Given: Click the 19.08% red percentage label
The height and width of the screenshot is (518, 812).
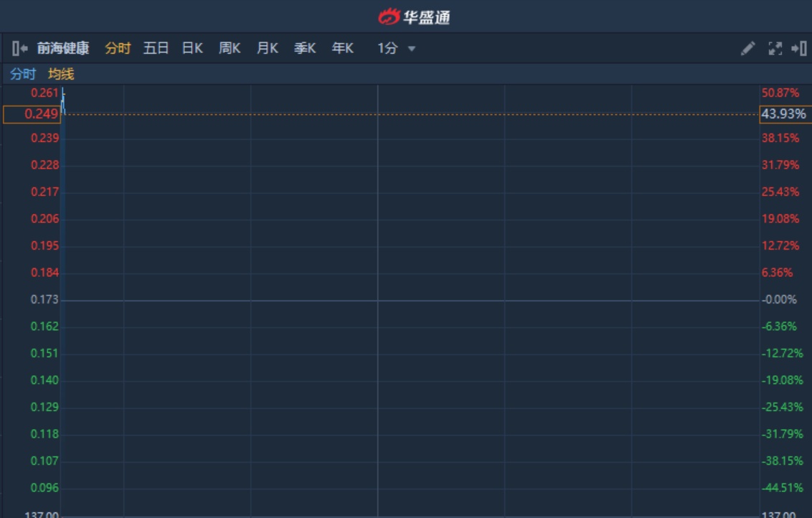Looking at the screenshot, I should pyautogui.click(x=780, y=219).
